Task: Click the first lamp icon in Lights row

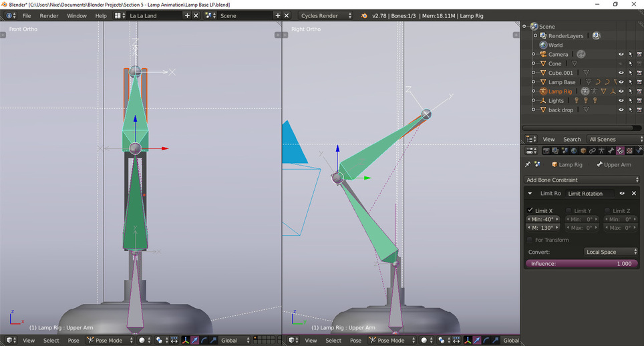Action: click(577, 100)
